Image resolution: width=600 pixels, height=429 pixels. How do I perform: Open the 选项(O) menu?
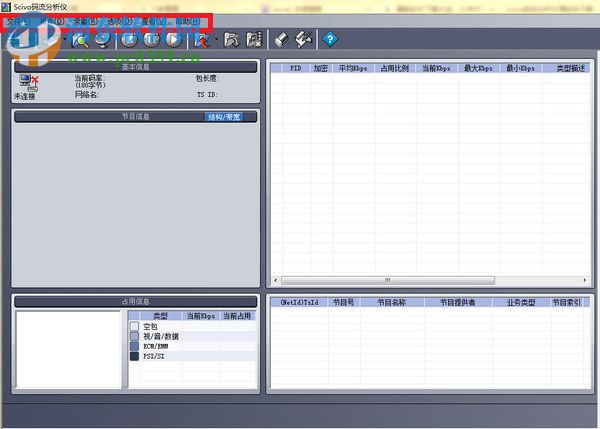tap(119, 21)
